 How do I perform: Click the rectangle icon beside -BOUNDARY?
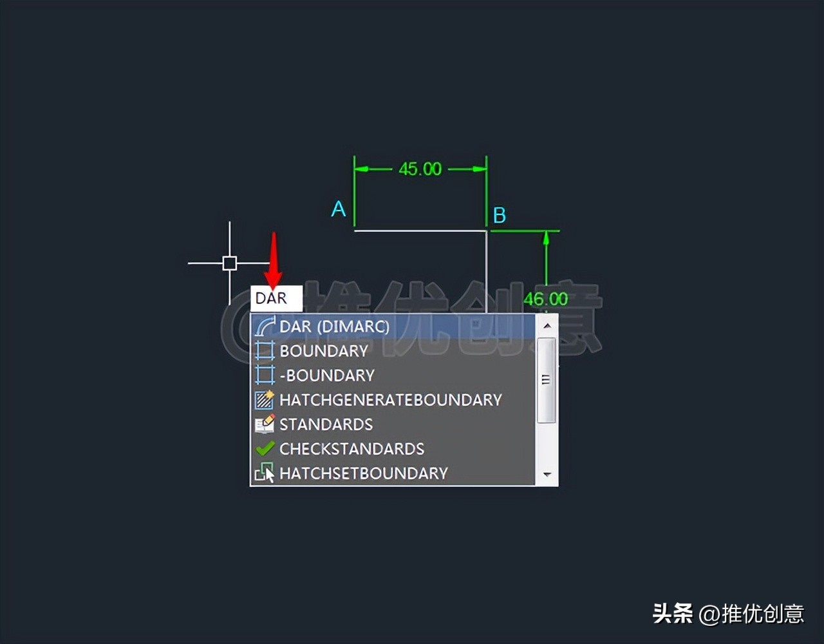click(x=265, y=375)
